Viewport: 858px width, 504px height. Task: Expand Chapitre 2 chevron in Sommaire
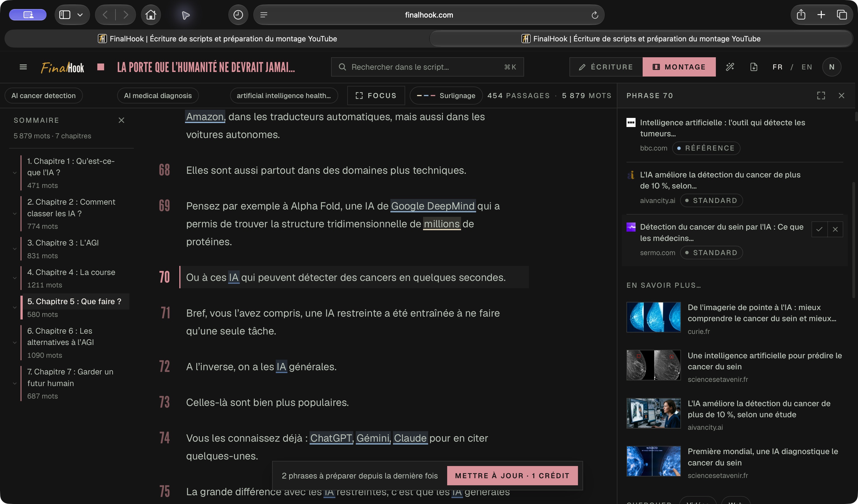coord(15,213)
